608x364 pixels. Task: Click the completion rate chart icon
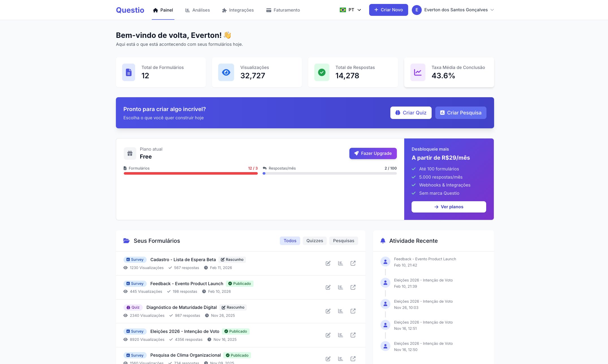click(417, 72)
